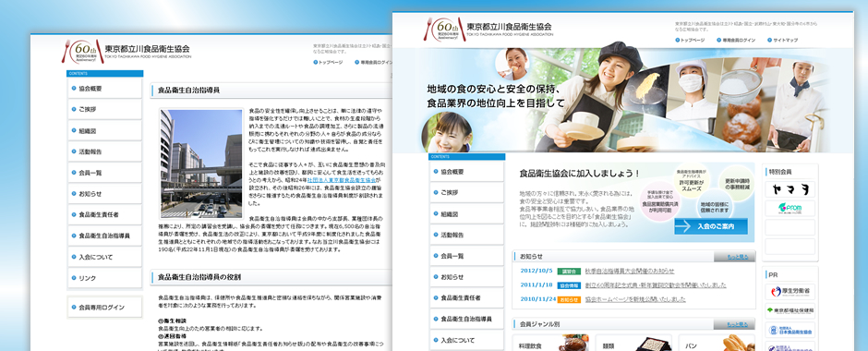Click the round photo of woman eating
This screenshot has height=351, width=868.
coord(512,65)
